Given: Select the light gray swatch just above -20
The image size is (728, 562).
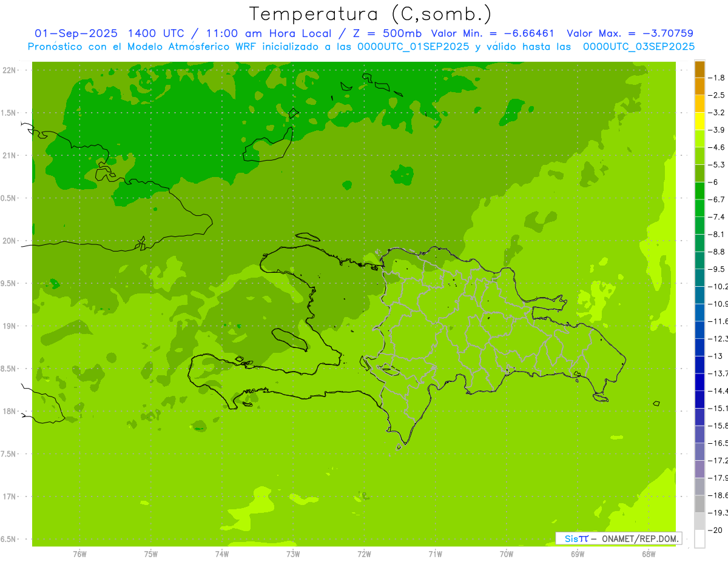Looking at the screenshot, I should (x=699, y=521).
